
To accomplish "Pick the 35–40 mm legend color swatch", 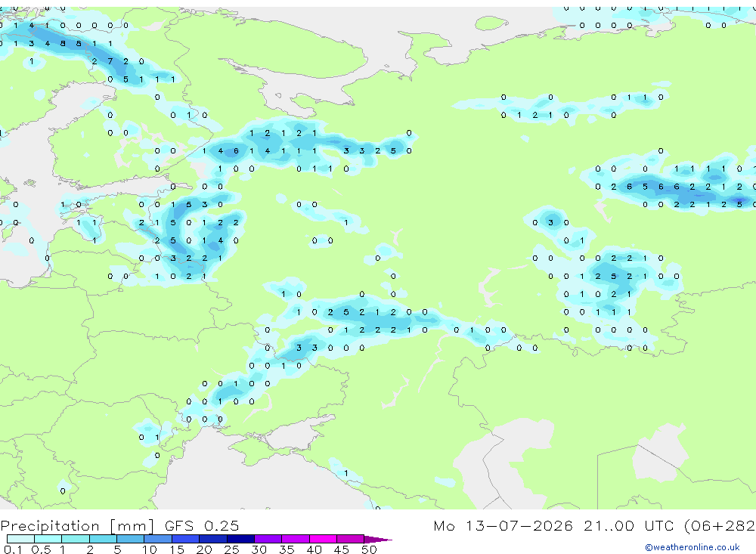I will (296, 539).
